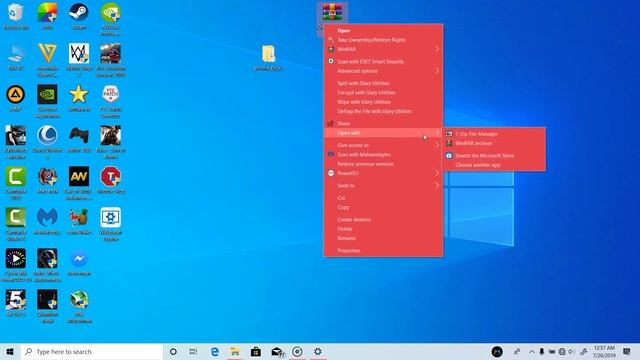Open Mail app from taskbar

tap(277, 351)
